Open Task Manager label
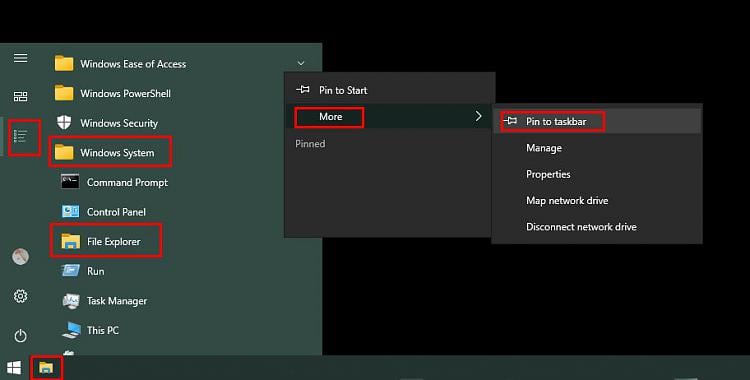This screenshot has width=750, height=380. click(x=117, y=301)
